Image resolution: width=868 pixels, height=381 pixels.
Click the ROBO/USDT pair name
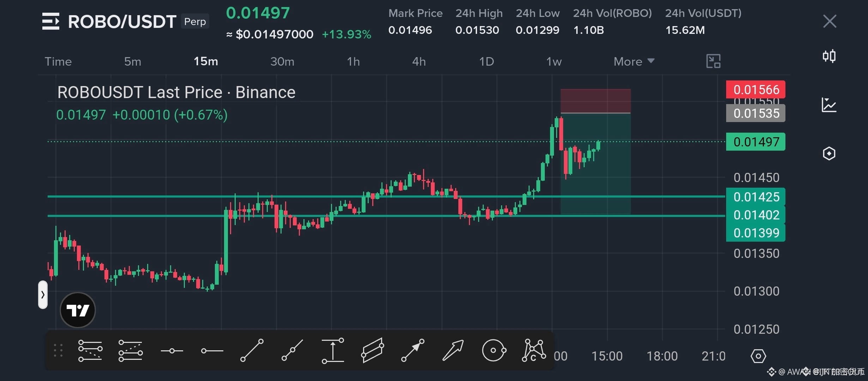coord(122,22)
